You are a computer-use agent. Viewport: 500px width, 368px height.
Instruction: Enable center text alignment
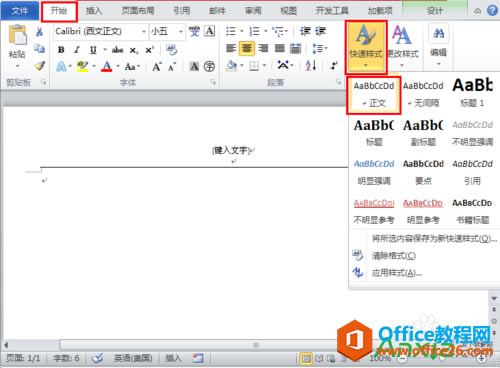247,49
